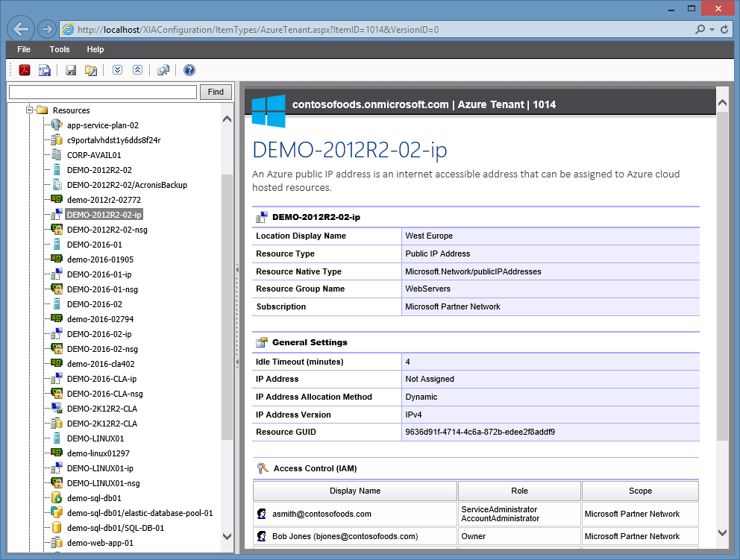Select demo-2016-02794 in the tree

click(x=100, y=319)
